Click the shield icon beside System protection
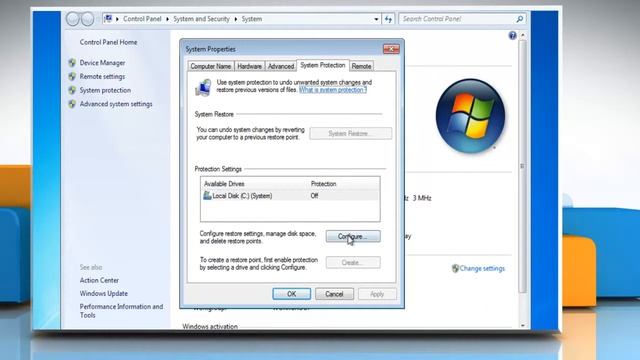 coord(72,90)
